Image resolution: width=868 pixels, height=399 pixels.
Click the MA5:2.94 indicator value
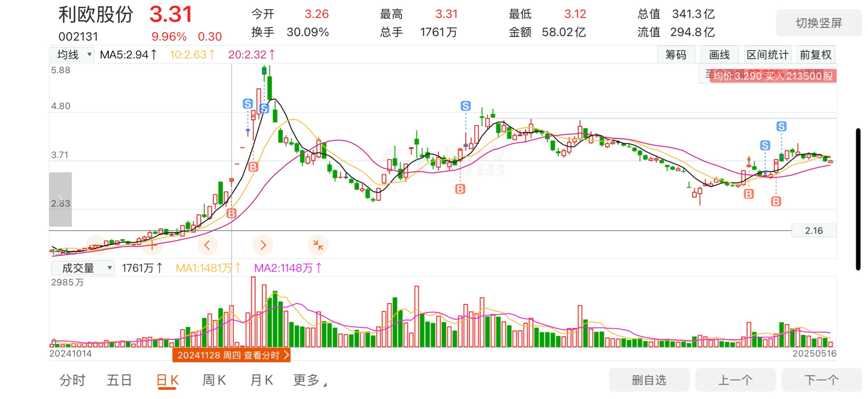128,55
